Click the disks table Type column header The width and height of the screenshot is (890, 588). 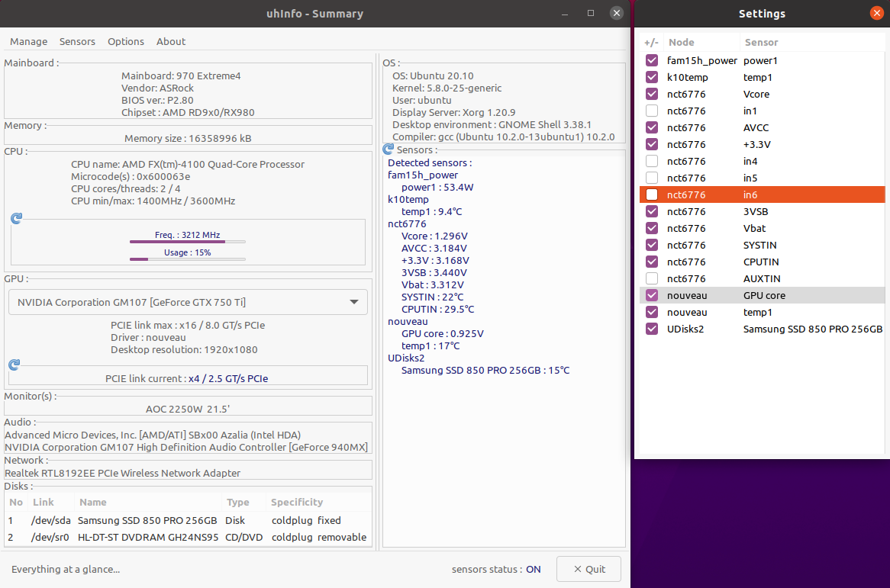(x=244, y=502)
